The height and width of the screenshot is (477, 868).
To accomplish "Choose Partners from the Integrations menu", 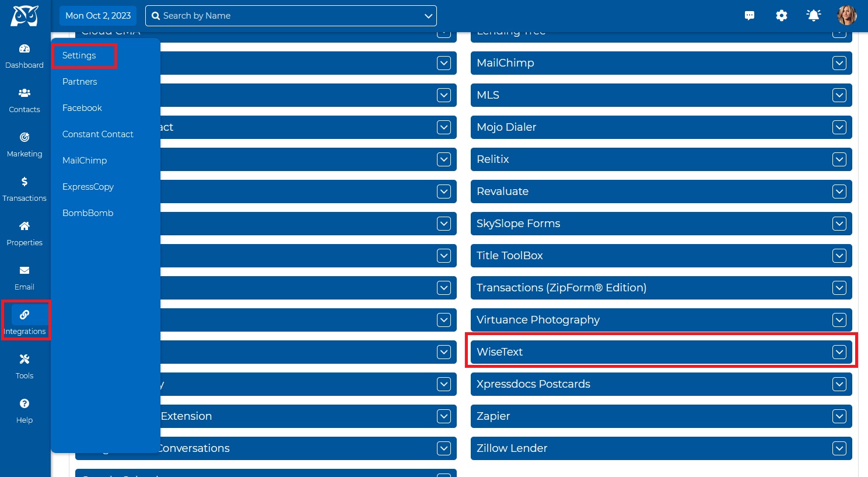I will pyautogui.click(x=80, y=82).
